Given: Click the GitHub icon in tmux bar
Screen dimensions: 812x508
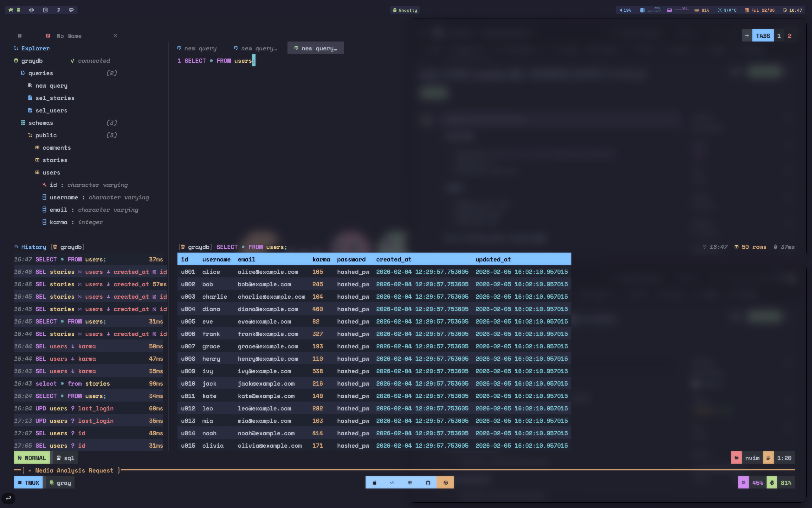Looking at the screenshot, I should pyautogui.click(x=428, y=482).
